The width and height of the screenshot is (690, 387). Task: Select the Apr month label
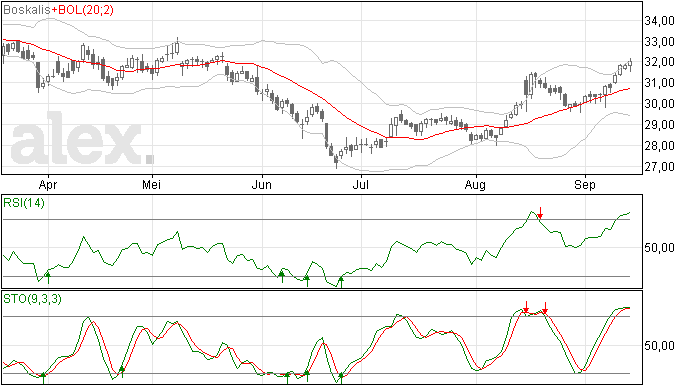point(48,185)
